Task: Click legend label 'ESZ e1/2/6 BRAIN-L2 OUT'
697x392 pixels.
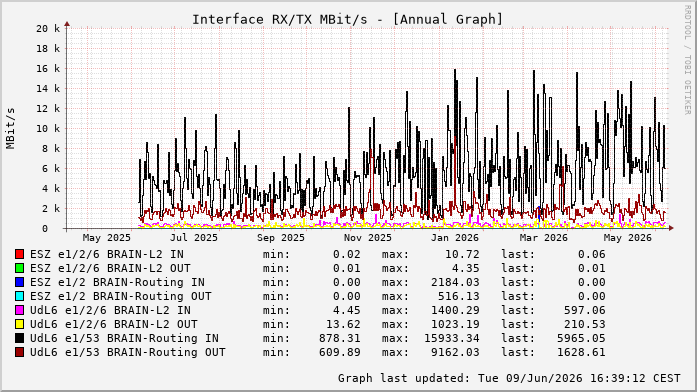Action: 110,268
